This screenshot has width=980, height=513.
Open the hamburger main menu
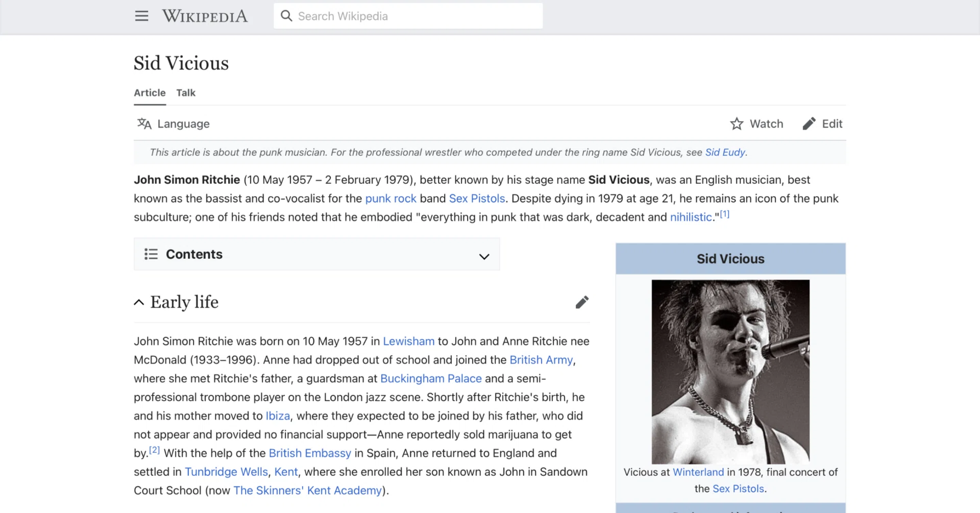[x=141, y=16]
